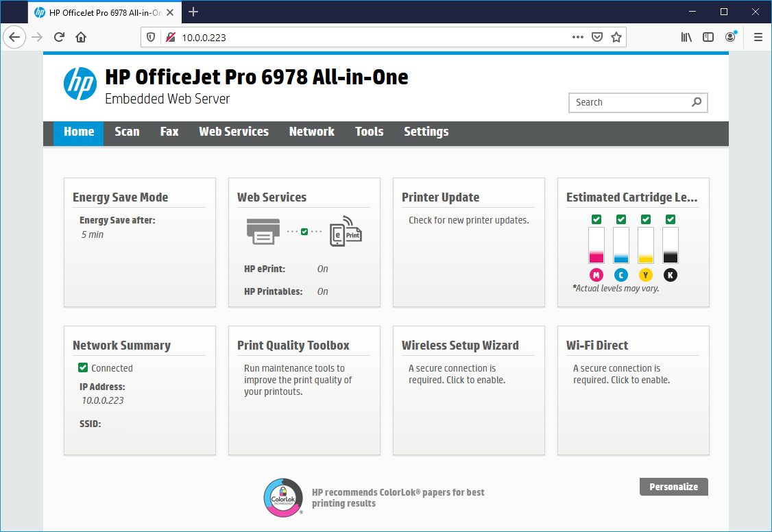Viewport: 772px width, 532px height.
Task: Click the green check above black cartridge
Action: click(x=670, y=219)
